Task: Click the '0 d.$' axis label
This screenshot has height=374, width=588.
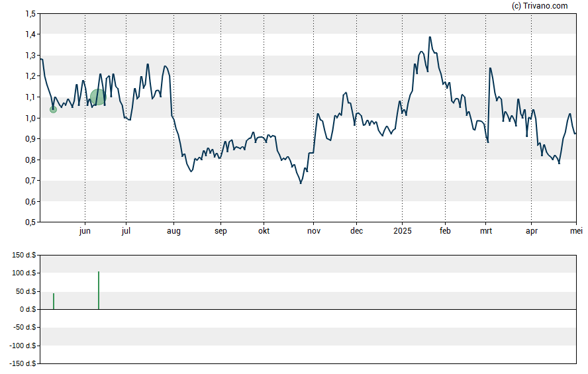Action: 28,309
